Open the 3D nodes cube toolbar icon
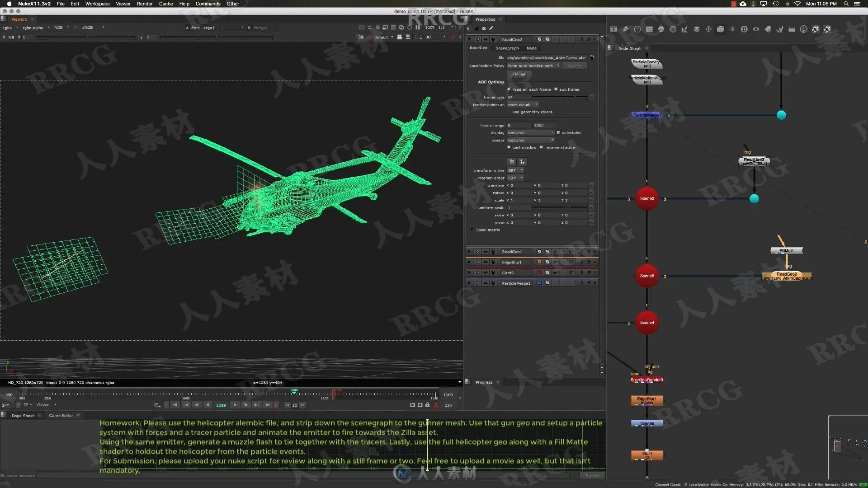The width and height of the screenshot is (868, 488). tap(720, 29)
